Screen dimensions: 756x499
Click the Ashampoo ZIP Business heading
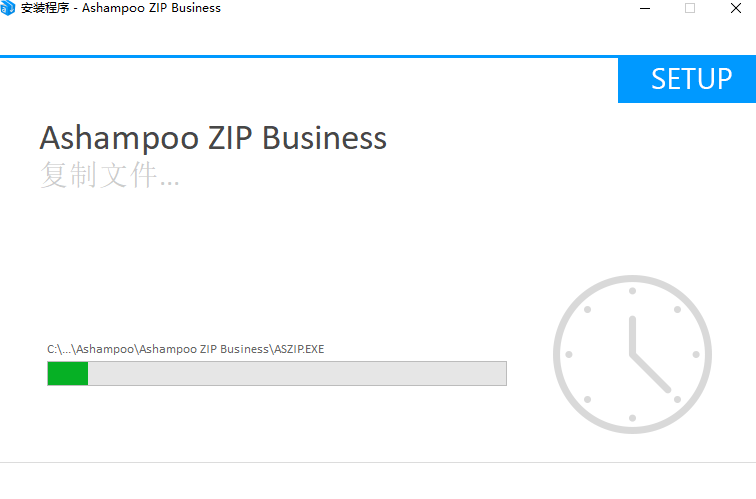click(x=213, y=138)
